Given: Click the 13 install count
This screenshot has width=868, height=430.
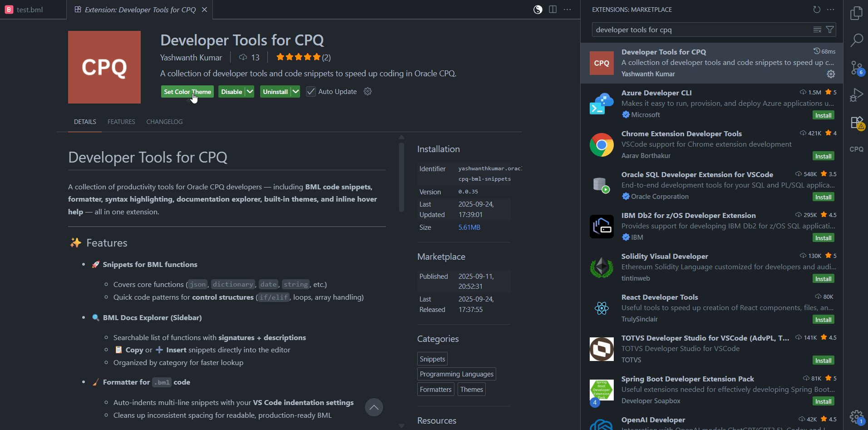Looking at the screenshot, I should pos(249,58).
